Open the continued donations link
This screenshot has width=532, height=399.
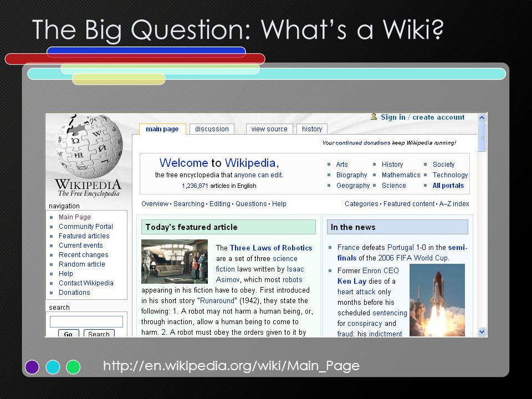click(362, 143)
